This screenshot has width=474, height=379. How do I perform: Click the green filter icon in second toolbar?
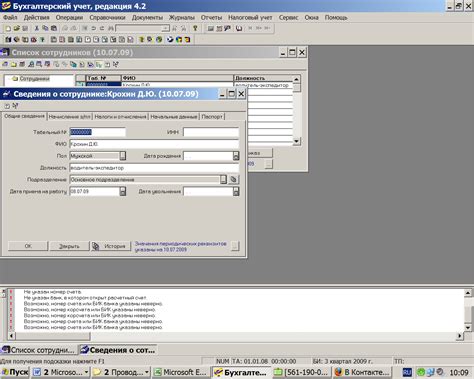42,40
